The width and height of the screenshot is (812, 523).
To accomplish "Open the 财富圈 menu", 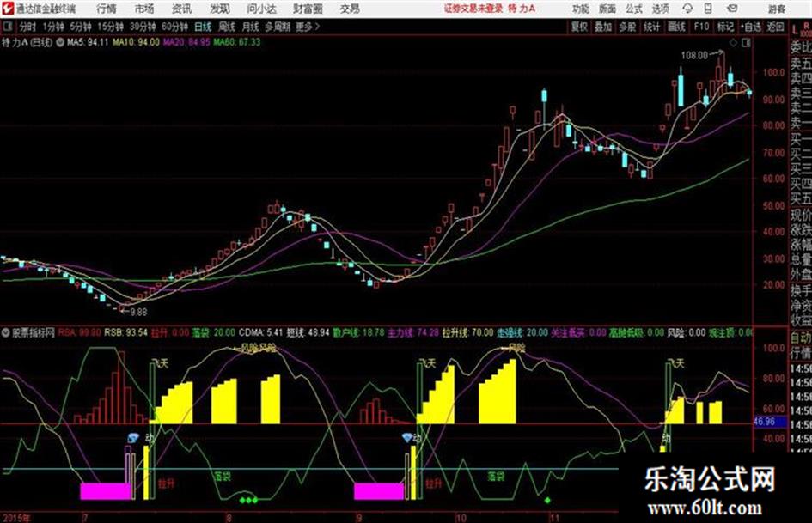I will tap(308, 9).
